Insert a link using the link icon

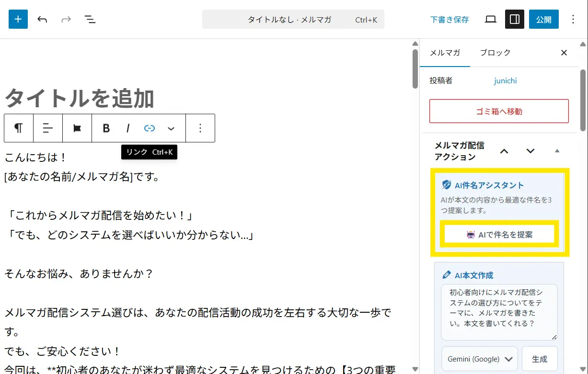(x=150, y=128)
